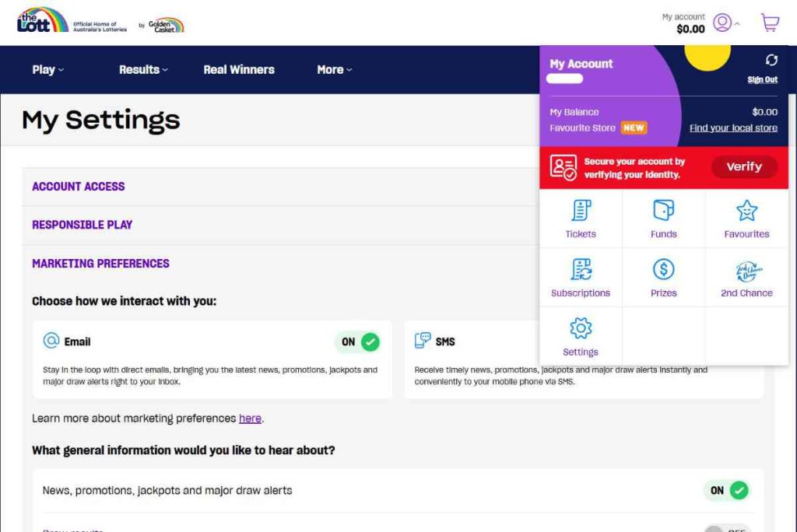Open Settings gear in account menu

[581, 336]
